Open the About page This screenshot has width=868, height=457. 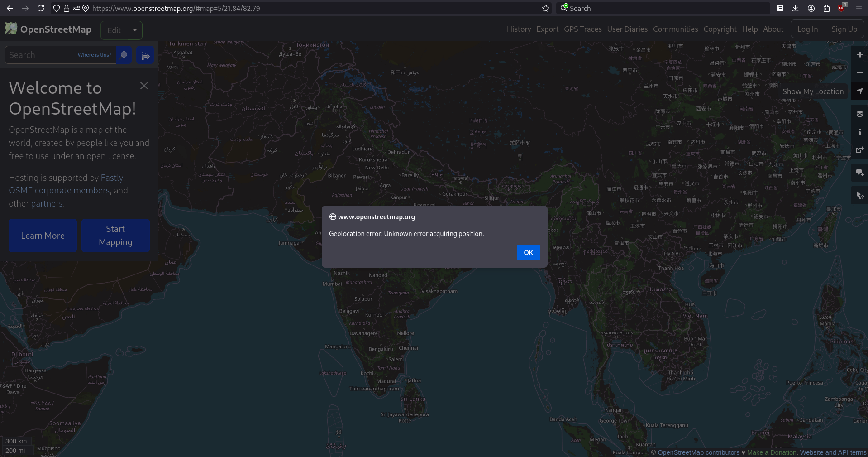(773, 29)
